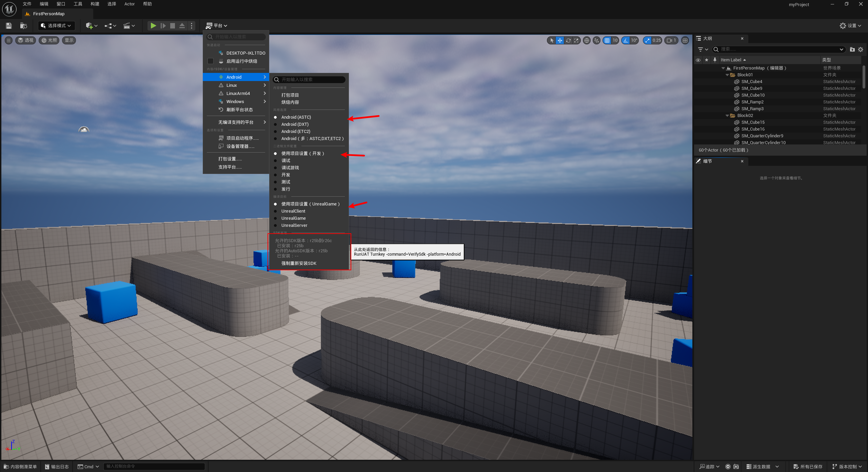Image resolution: width=868 pixels, height=472 pixels.
Task: Click the green Play button
Action: pos(153,26)
